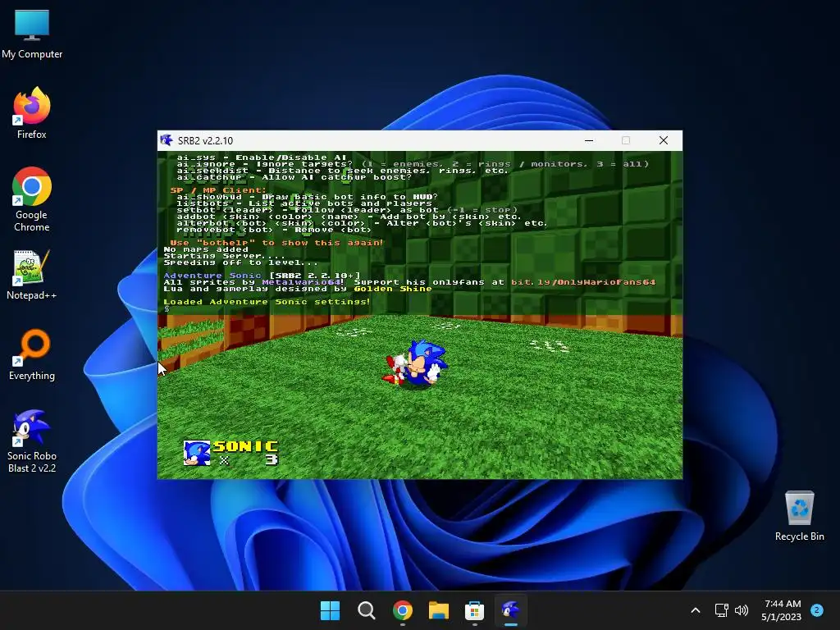Image resolution: width=840 pixels, height=630 pixels.
Task: Switch to Chrome from the taskbar
Action: (x=402, y=610)
